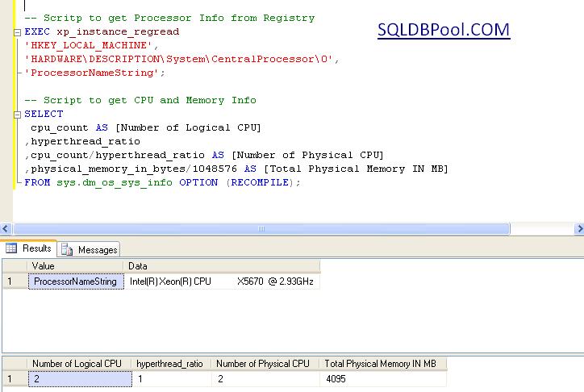
Task: Click the horizontal scrollbar left arrow
Action: (6, 229)
